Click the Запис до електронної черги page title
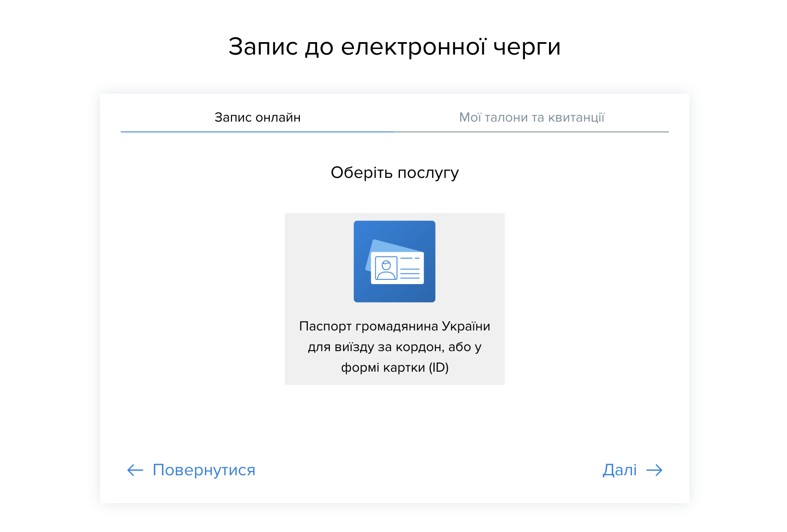Viewport: 787px width, 532px height. (x=394, y=46)
